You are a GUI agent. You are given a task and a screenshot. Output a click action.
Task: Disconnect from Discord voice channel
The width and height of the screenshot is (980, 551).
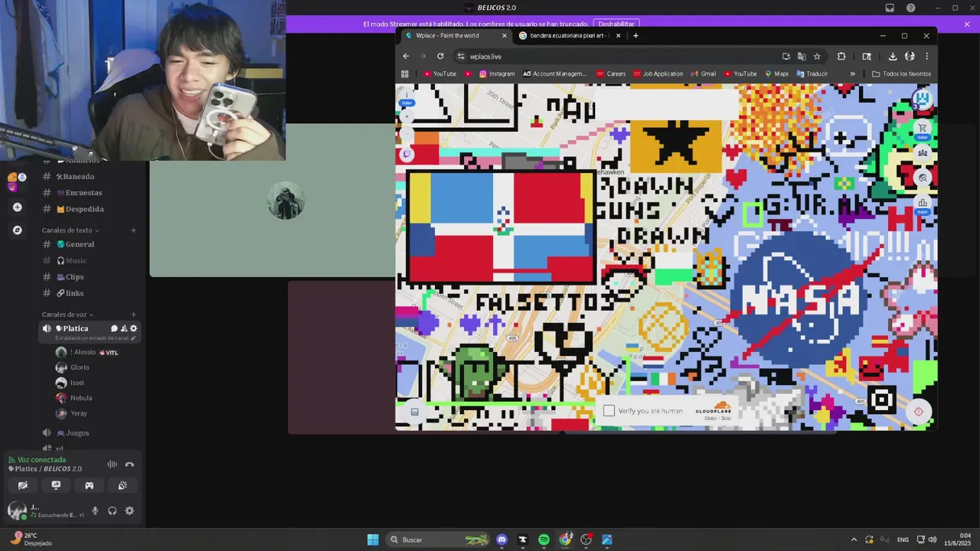coord(129,465)
